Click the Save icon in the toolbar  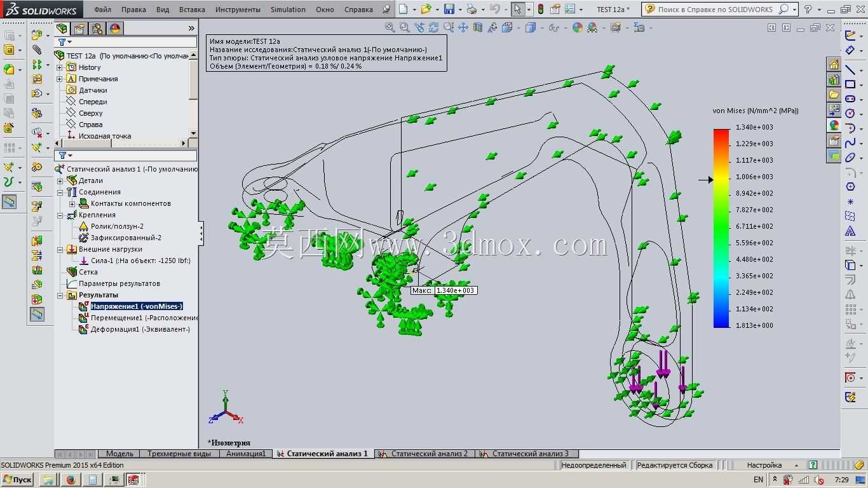tap(449, 10)
